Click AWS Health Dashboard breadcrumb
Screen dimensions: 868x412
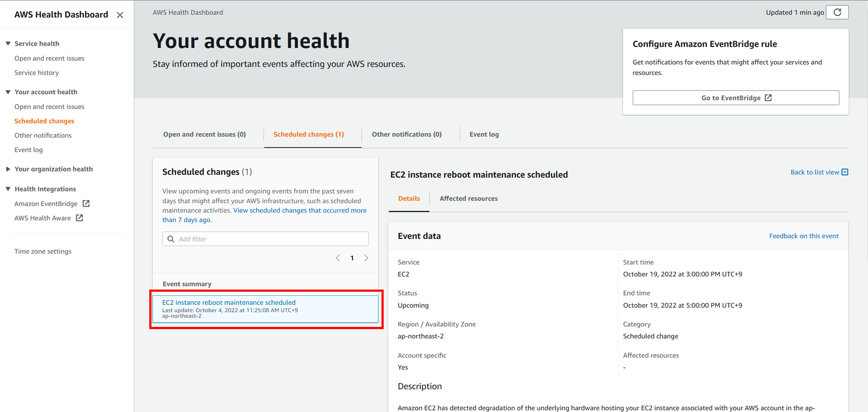[x=188, y=12]
